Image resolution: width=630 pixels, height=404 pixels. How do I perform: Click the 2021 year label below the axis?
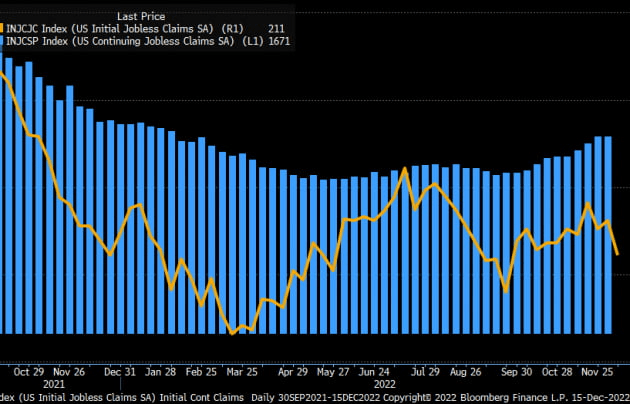pyautogui.click(x=53, y=382)
